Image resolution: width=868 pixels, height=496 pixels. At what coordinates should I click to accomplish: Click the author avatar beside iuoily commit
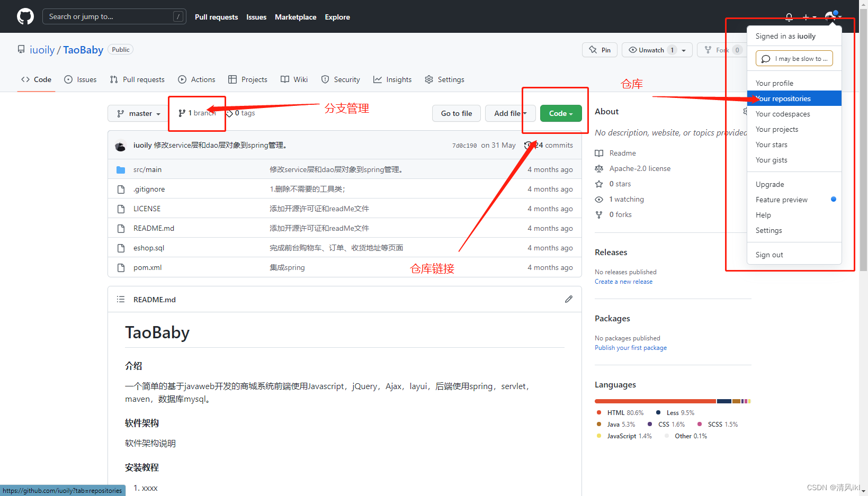[x=121, y=146]
